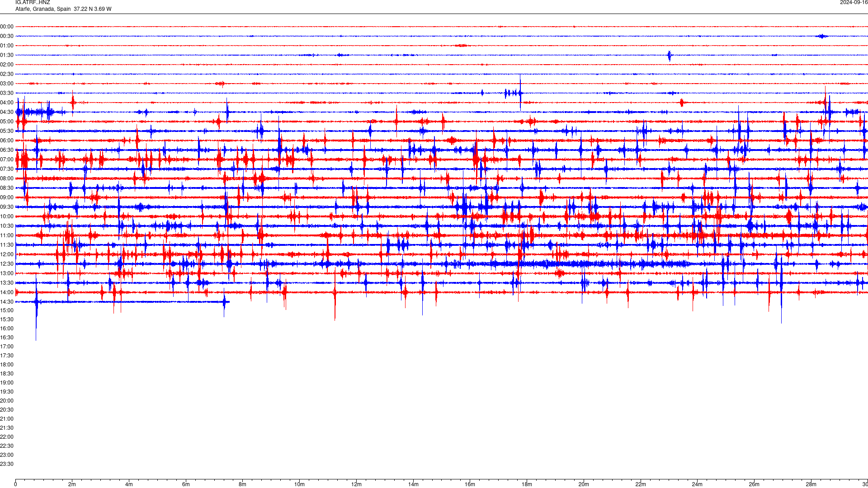Select the 05:00 time row label

point(7,122)
